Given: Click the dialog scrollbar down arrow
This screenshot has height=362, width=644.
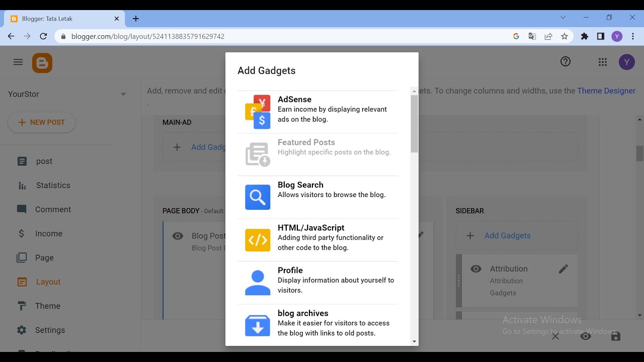Looking at the screenshot, I should pos(415,341).
